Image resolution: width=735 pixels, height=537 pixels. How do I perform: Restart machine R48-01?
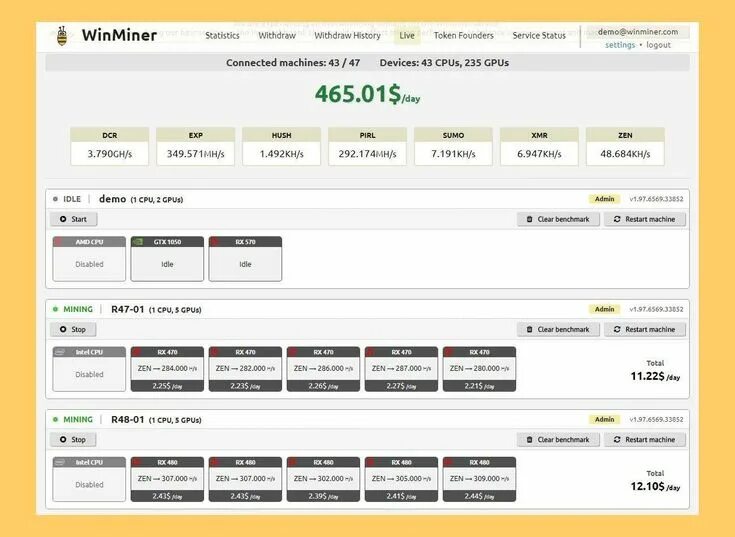pyautogui.click(x=645, y=440)
